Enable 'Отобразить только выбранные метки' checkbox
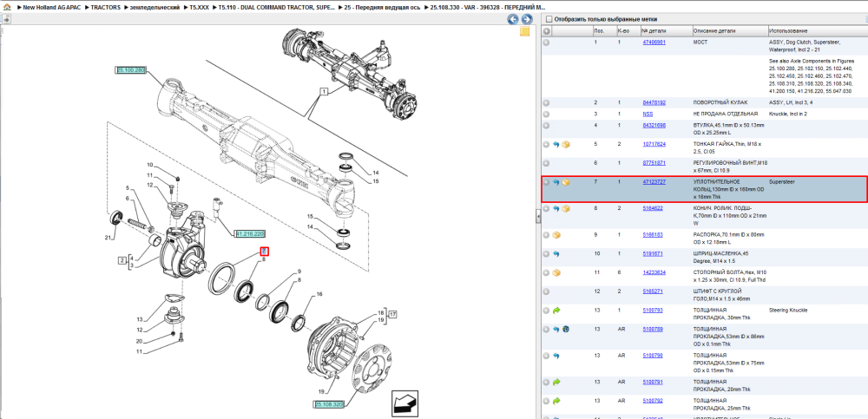This screenshot has height=419, width=868. point(549,19)
